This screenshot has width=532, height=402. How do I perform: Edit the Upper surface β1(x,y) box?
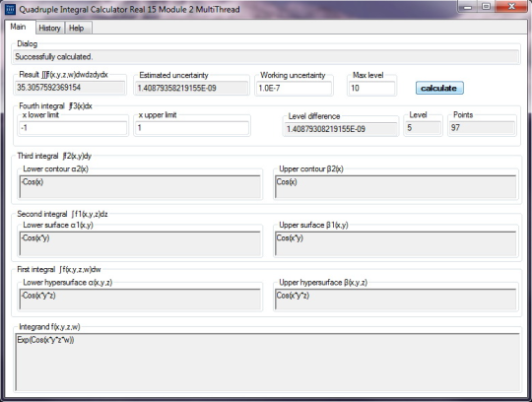(x=396, y=243)
